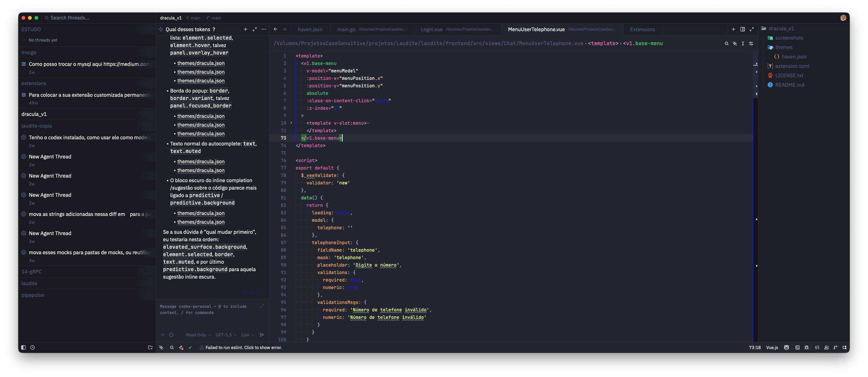Toggle the selections cursor icon in editor toolbar
The height and width of the screenshot is (377, 868).
click(743, 44)
